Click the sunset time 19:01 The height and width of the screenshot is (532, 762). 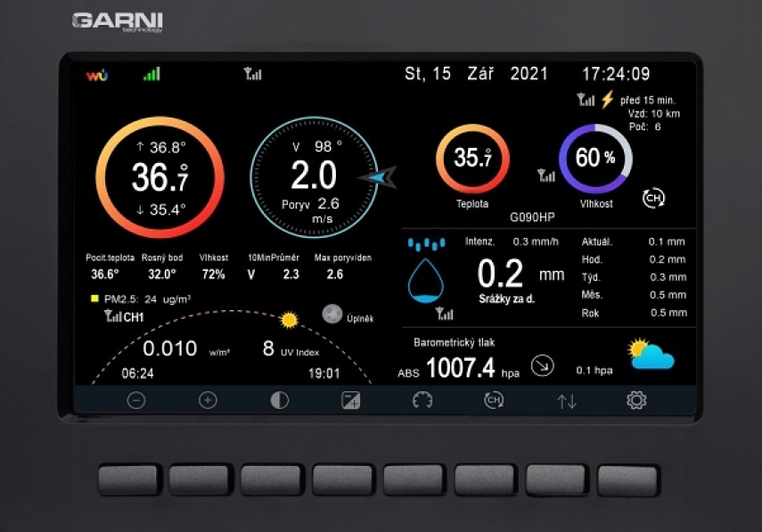click(324, 373)
